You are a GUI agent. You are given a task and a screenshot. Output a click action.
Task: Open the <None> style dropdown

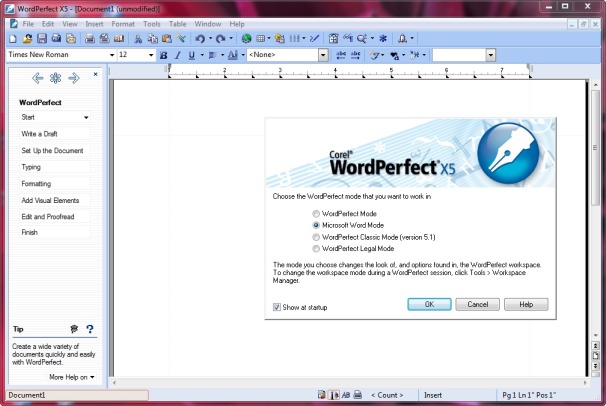click(x=323, y=55)
